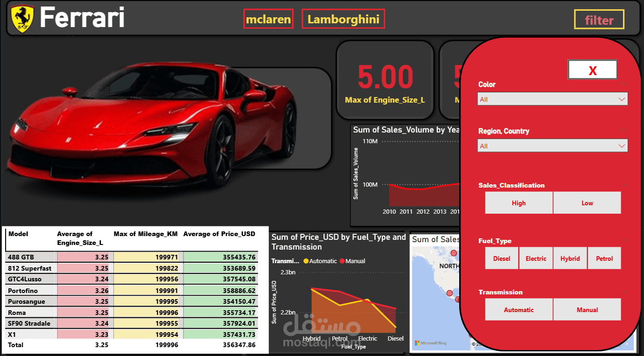
Task: Choose Automatic transmission slicer
Action: (x=519, y=310)
